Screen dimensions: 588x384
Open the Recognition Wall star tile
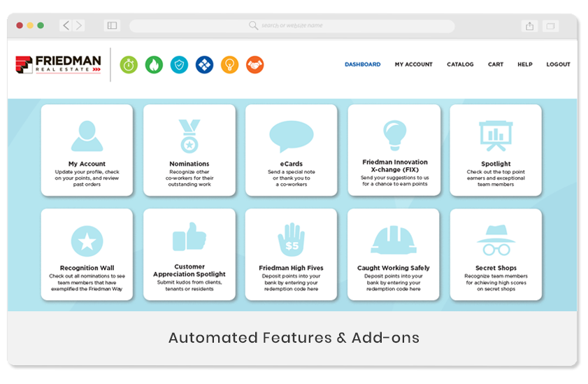[87, 254]
